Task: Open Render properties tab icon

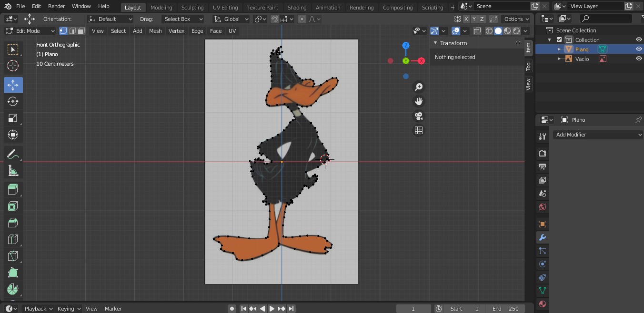Action: point(542,154)
